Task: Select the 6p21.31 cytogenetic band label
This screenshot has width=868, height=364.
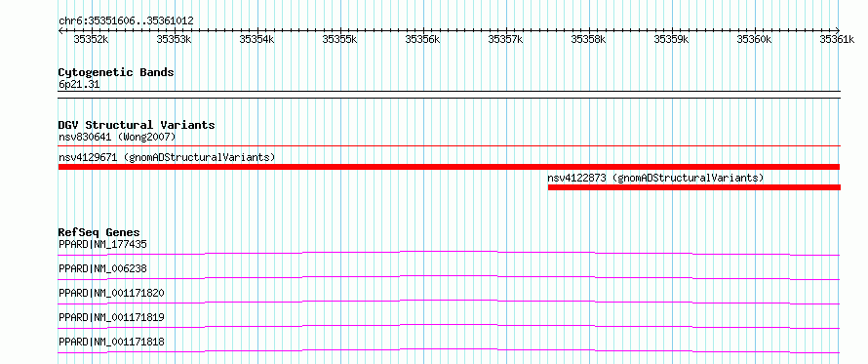Action: 79,85
